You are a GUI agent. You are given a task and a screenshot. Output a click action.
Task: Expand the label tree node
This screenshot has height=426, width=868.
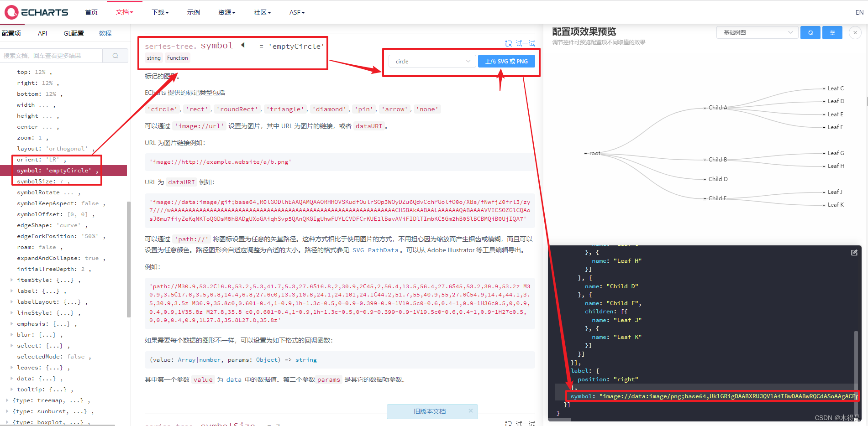click(11, 291)
